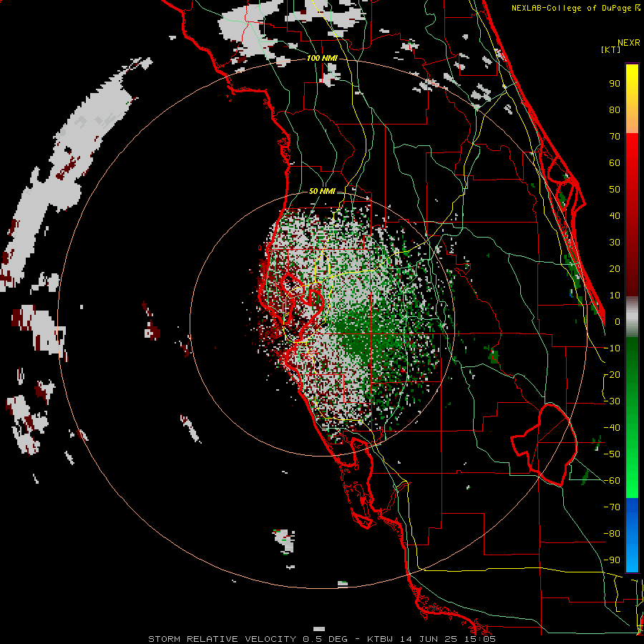Screen dimensions: 644x644
Task: Click the [KT] units label
Action: click(611, 49)
